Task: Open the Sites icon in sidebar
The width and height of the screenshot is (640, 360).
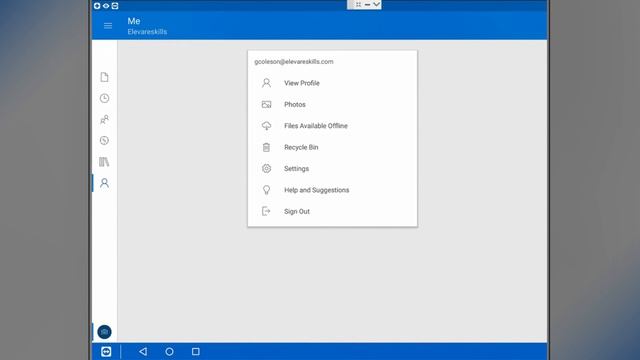Action: (x=104, y=141)
